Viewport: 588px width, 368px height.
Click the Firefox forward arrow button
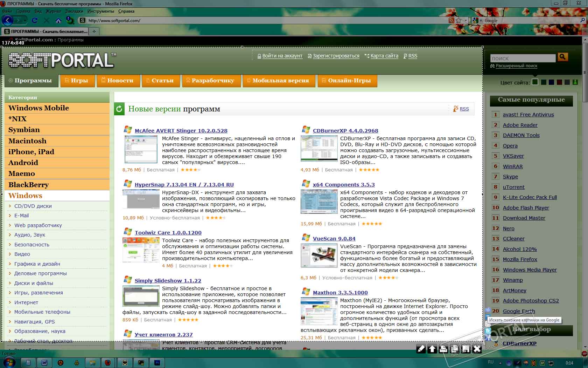coord(19,20)
